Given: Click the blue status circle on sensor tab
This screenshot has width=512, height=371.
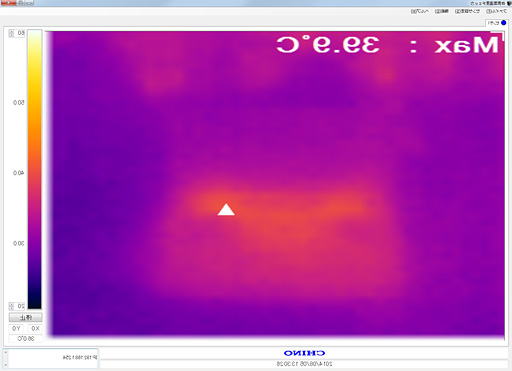Looking at the screenshot, I should 503,23.
